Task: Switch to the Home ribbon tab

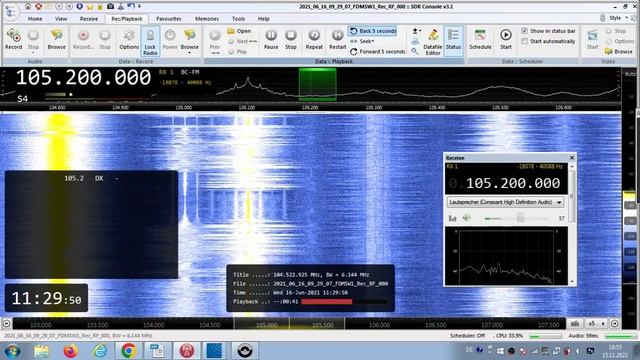Action: coord(35,19)
